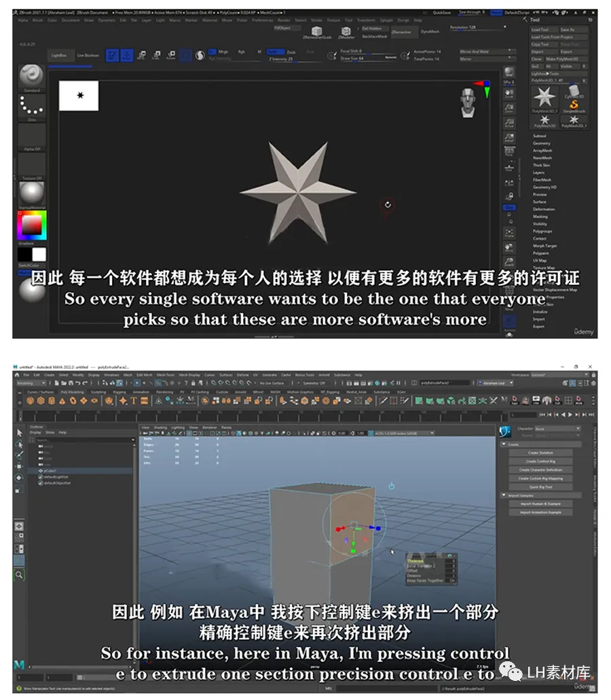Select the Lasso tool in Maya toolbox
This screenshot has height=700, width=611.
pyautogui.click(x=19, y=444)
